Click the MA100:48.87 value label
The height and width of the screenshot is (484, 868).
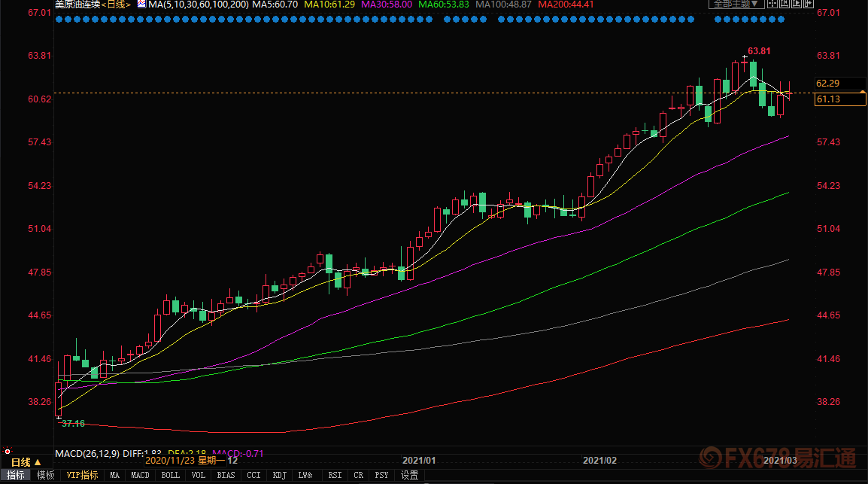pyautogui.click(x=504, y=4)
